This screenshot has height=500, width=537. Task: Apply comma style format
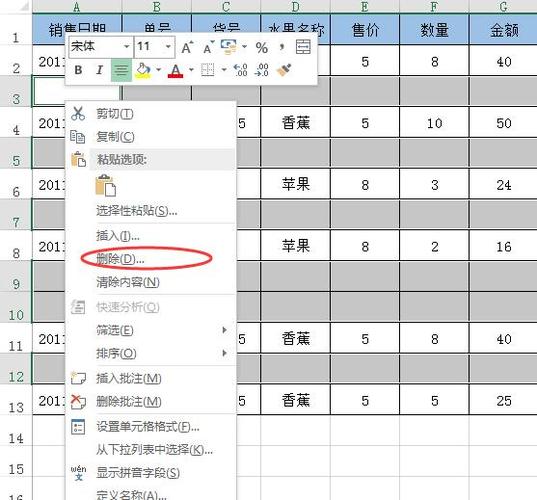pos(282,47)
